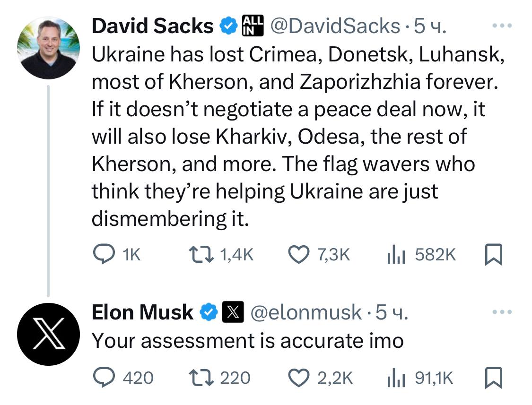Click the Elon Musk display name
Image resolution: width=532 pixels, height=405 pixels.
coord(142,312)
